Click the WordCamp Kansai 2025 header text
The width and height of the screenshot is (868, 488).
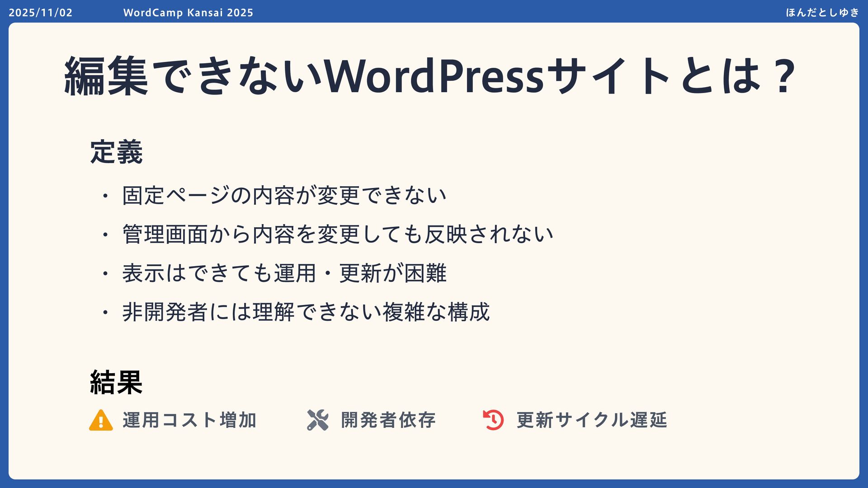pyautogui.click(x=188, y=13)
